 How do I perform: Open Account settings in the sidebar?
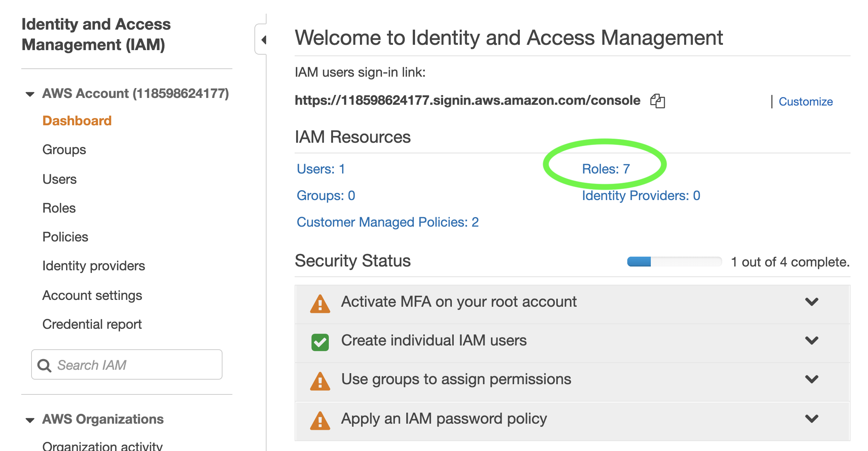pyautogui.click(x=92, y=295)
